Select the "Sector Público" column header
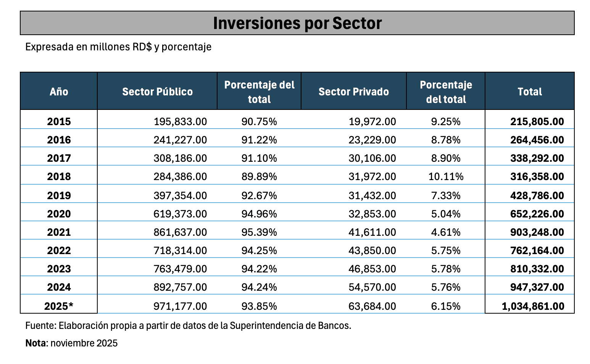590x364 pixels. coord(157,92)
